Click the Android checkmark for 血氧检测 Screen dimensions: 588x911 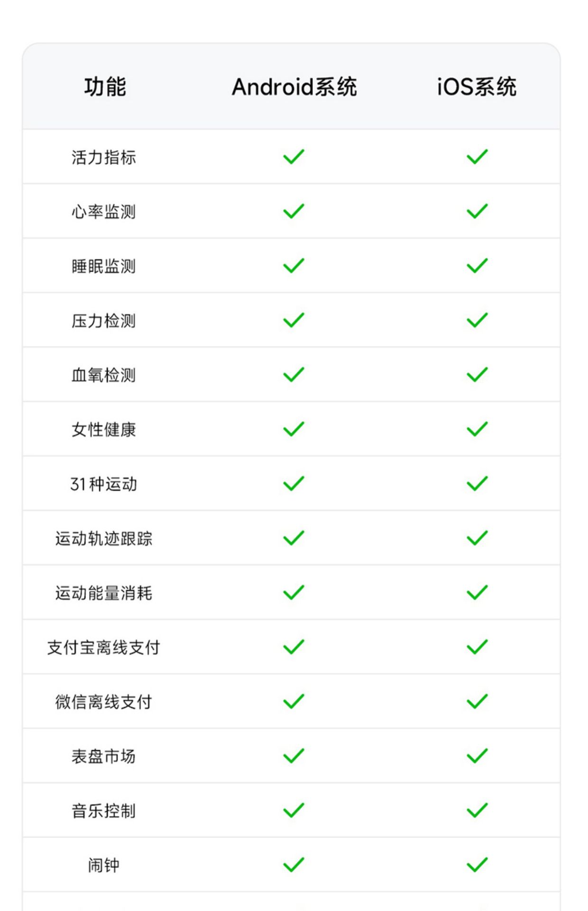(294, 375)
